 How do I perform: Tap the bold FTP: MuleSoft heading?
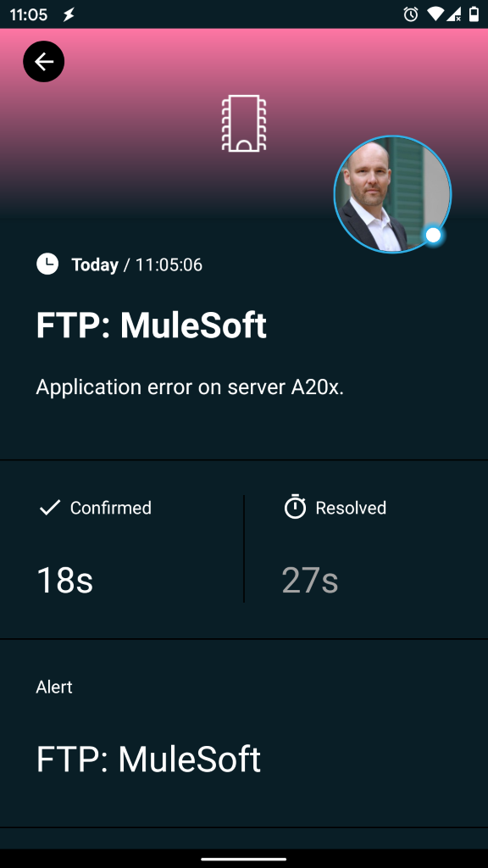(x=151, y=325)
